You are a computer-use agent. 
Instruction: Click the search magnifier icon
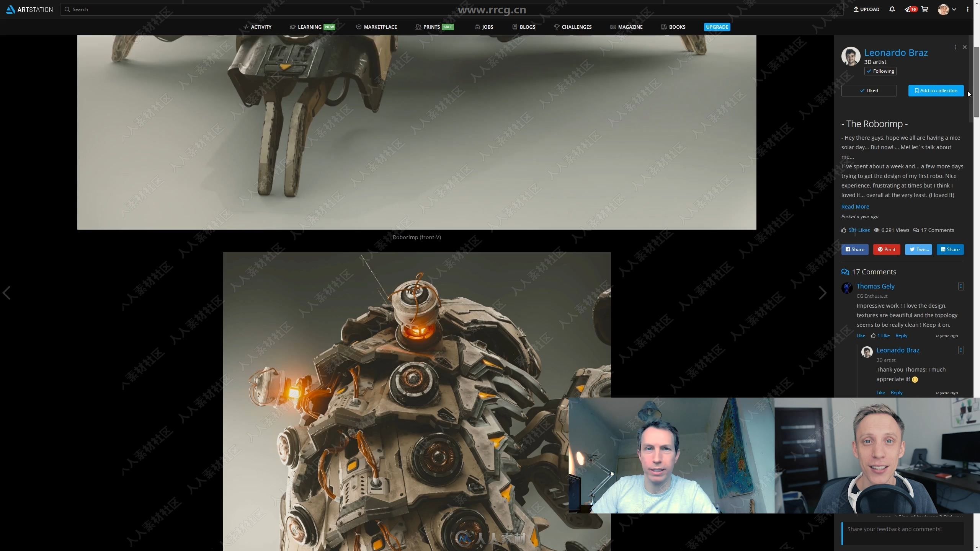[67, 9]
